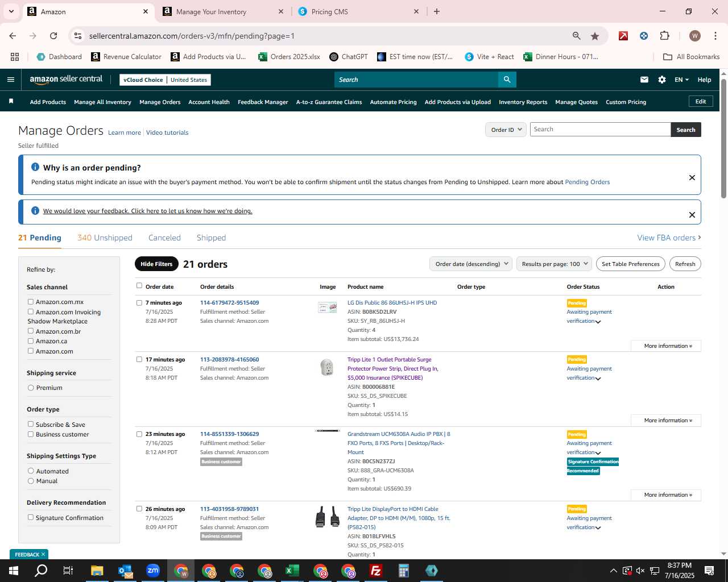Open the EN language dropdown
Image resolution: width=728 pixels, height=582 pixels.
coord(681,80)
